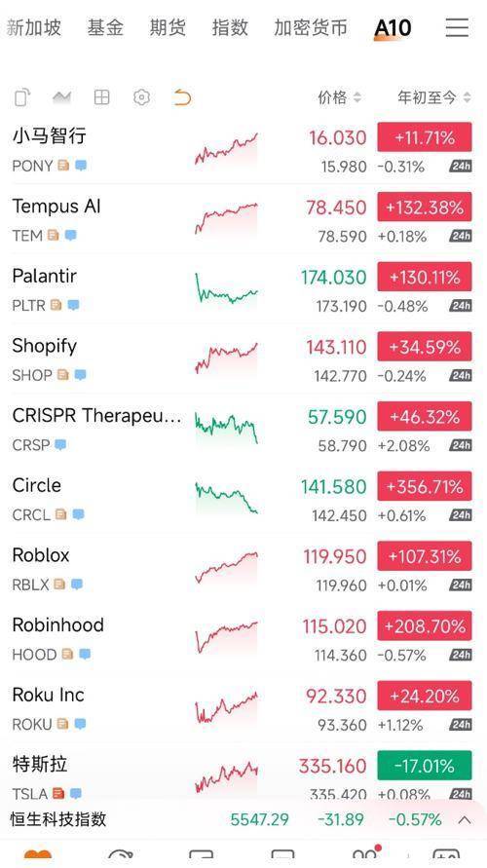Open PONY news document icon
487x868 pixels.
(63, 165)
